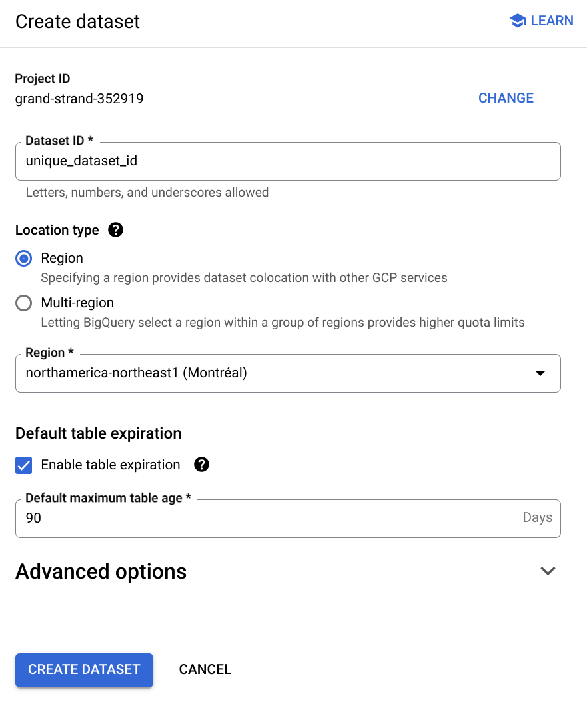The height and width of the screenshot is (728, 587).
Task: Focus the Dataset ID input field
Action: (288, 161)
